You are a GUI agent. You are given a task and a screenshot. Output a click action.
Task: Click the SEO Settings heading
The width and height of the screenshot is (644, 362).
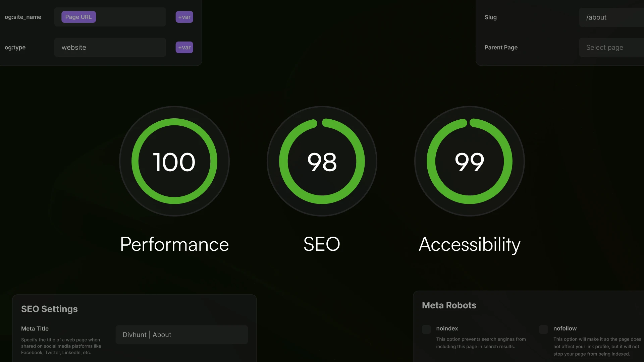tap(49, 309)
